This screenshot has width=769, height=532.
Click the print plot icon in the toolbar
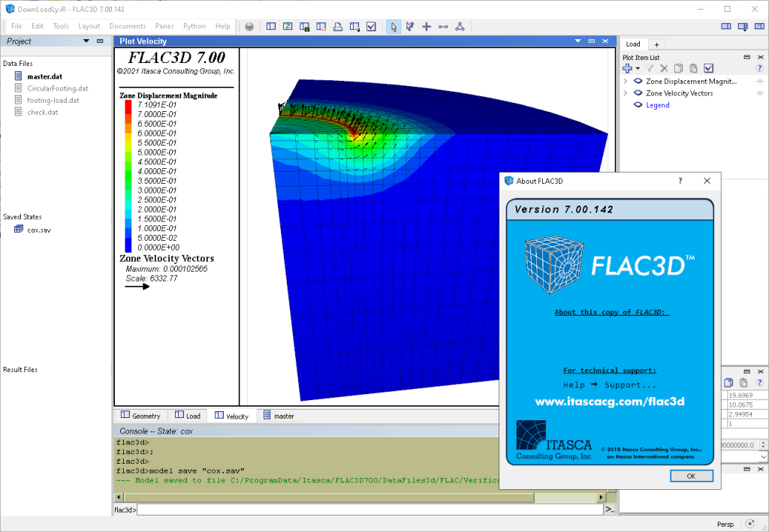[x=338, y=26]
